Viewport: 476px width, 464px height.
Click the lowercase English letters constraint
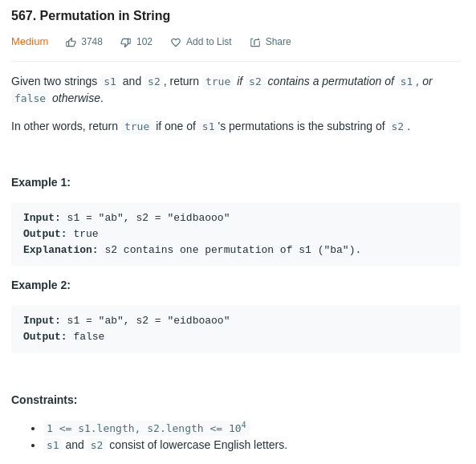pyautogui.click(x=165, y=446)
